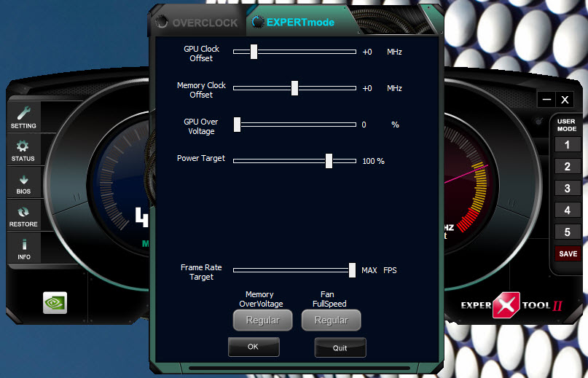Click the red X logo of ExperTool II
Image resolution: width=588 pixels, height=378 pixels.
[506, 305]
